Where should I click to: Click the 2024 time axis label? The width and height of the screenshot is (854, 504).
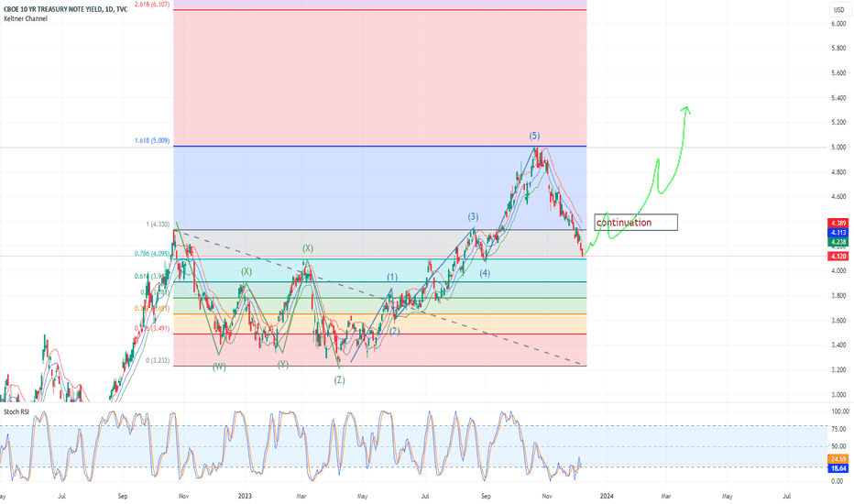pyautogui.click(x=607, y=496)
